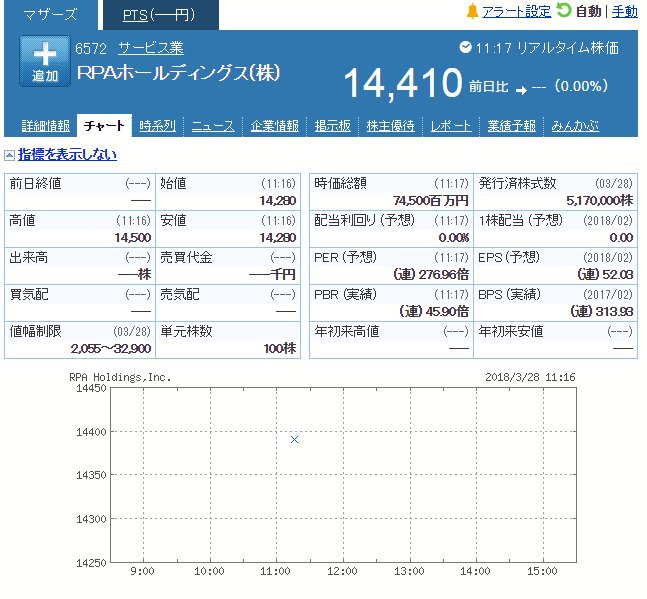This screenshot has height=599, width=647.
Task: Click the 15:00 label on chart axis
Action: pos(542,572)
